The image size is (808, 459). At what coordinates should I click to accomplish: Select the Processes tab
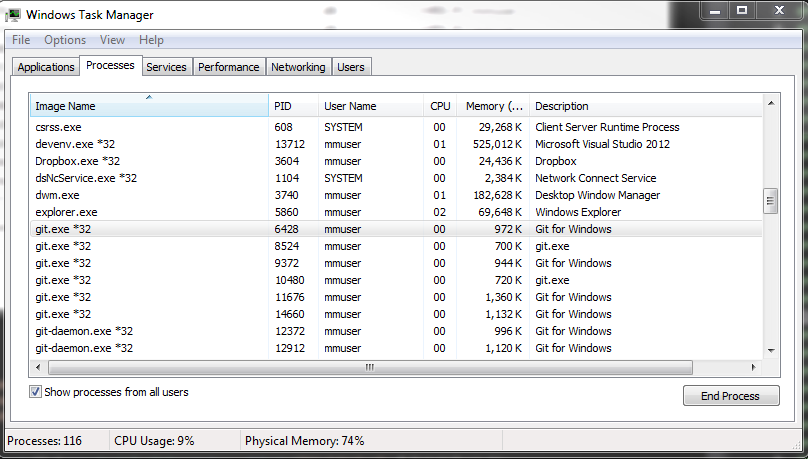click(110, 65)
